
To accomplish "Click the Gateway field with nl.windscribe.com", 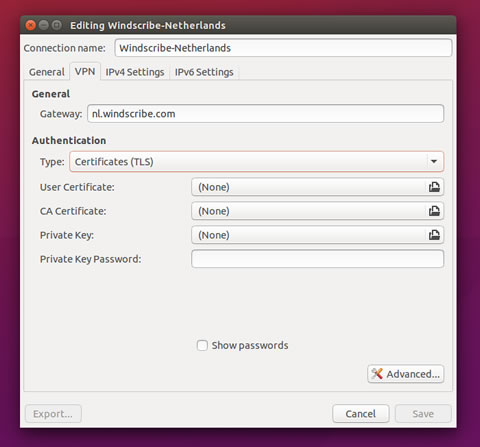I will coord(265,114).
